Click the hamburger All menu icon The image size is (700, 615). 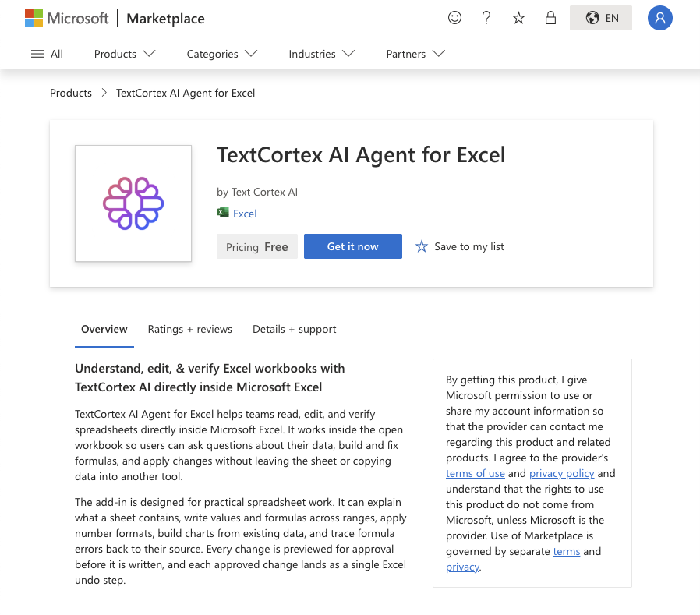click(37, 54)
